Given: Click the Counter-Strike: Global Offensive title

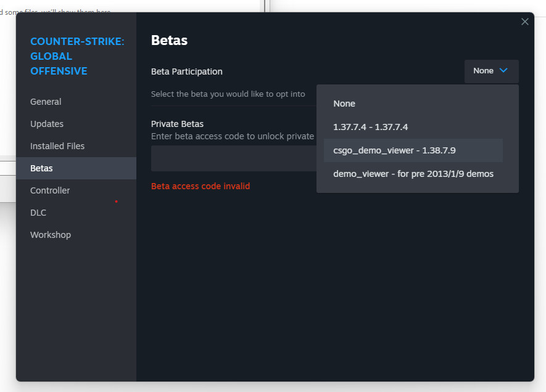Looking at the screenshot, I should tap(77, 56).
